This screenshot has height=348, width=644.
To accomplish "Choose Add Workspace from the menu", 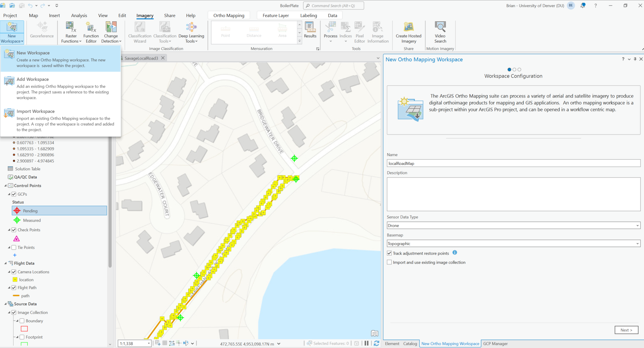I will 61,88.
